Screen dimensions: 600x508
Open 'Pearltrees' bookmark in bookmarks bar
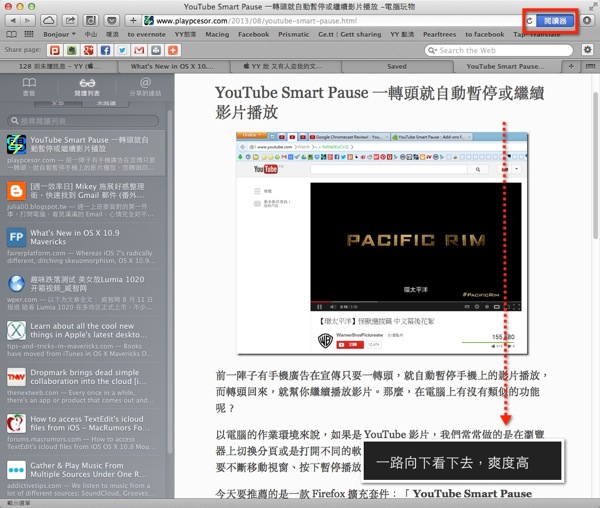click(x=439, y=34)
